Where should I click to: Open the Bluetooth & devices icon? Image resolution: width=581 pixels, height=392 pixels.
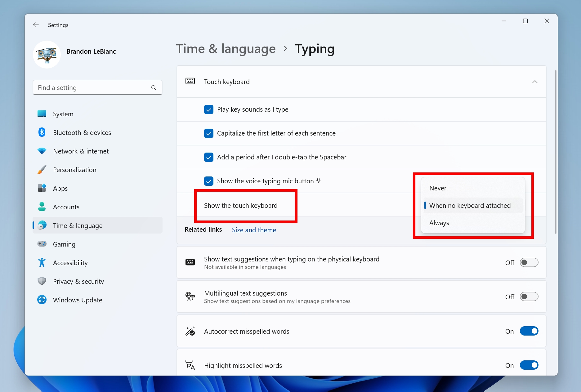click(42, 132)
